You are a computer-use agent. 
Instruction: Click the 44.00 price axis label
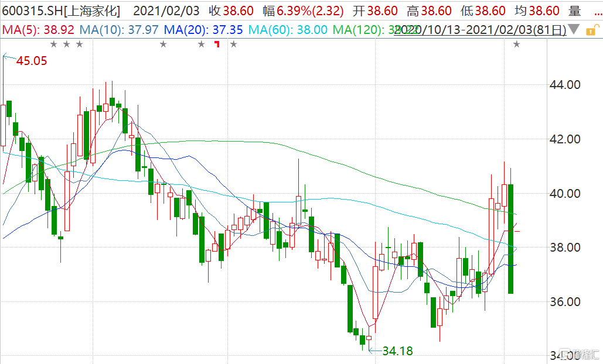click(x=565, y=84)
